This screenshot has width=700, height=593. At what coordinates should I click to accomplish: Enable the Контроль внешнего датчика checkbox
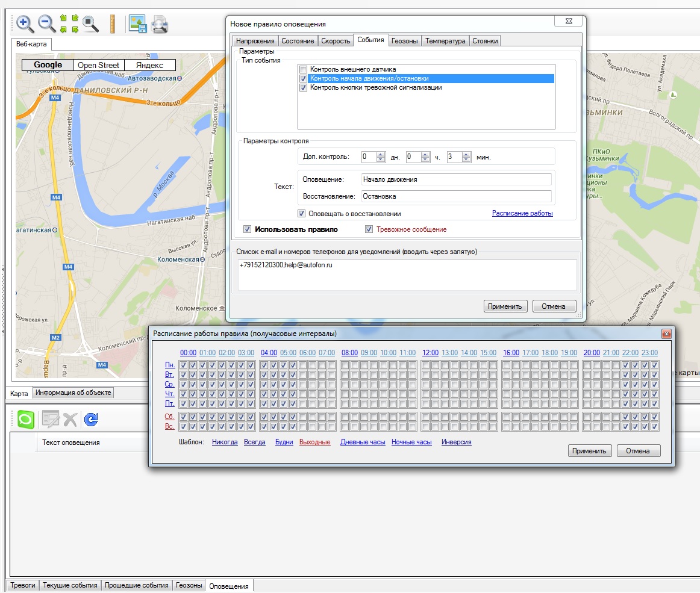click(304, 69)
